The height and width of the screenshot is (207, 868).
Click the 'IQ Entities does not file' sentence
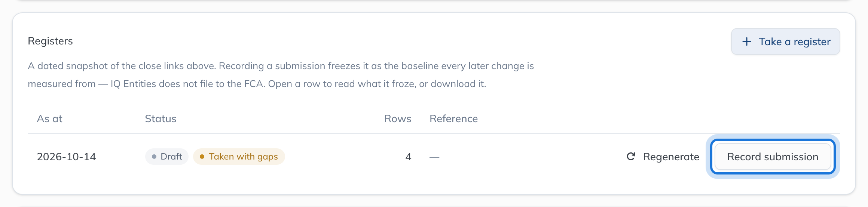(188, 84)
